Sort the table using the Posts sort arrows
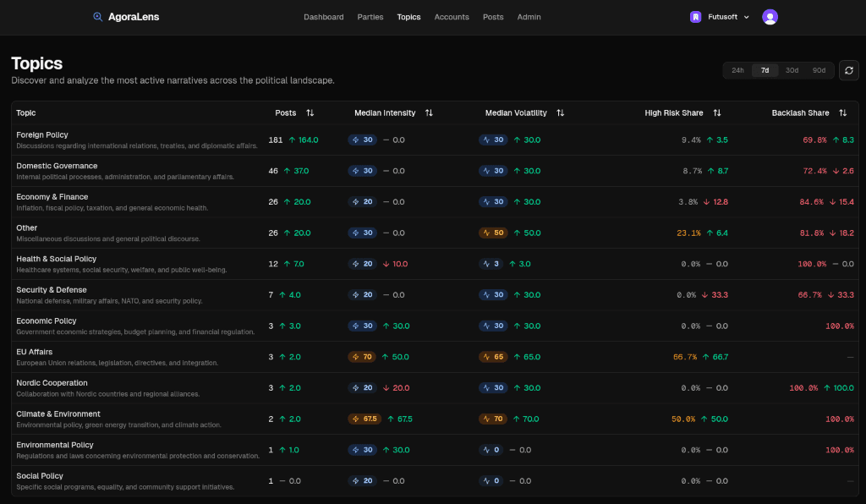Screen dimensions: 866x504 pos(308,112)
